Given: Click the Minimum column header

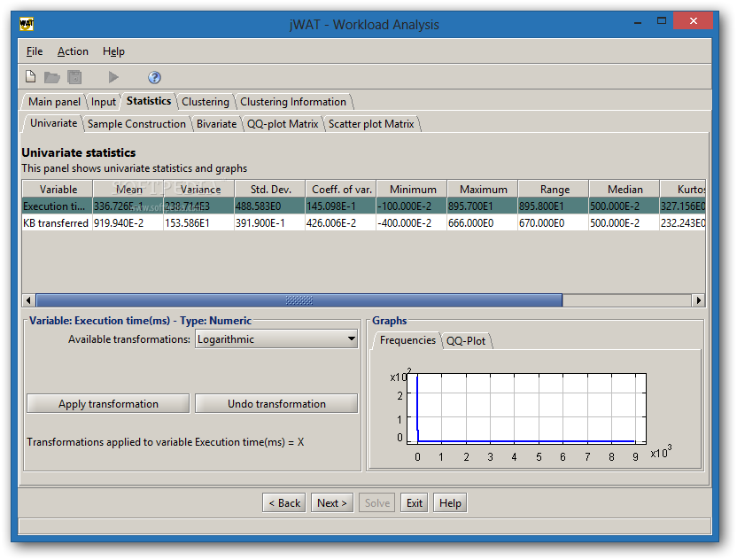Looking at the screenshot, I should pos(412,189).
